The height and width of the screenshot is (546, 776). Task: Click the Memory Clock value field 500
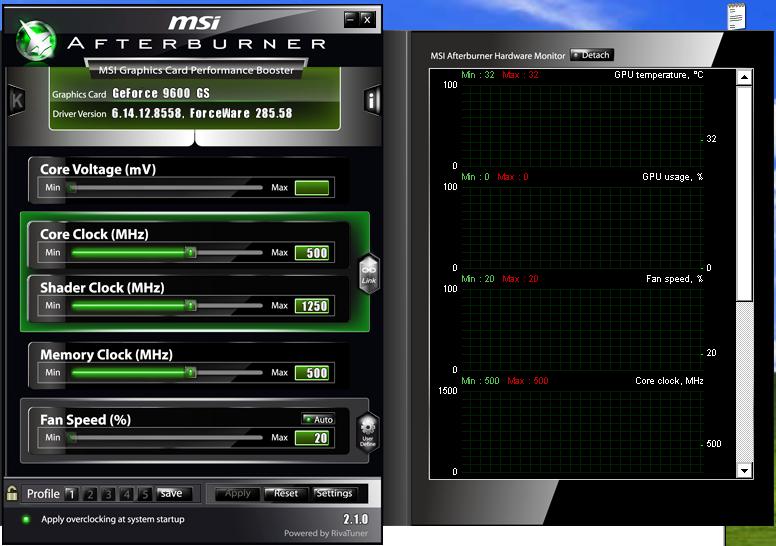312,373
